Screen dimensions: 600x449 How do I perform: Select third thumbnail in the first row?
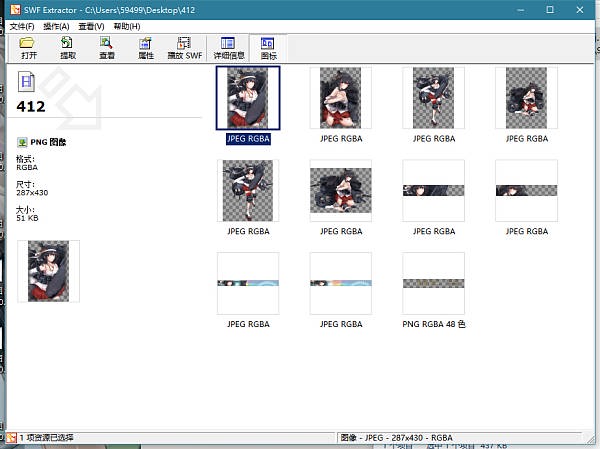point(433,98)
